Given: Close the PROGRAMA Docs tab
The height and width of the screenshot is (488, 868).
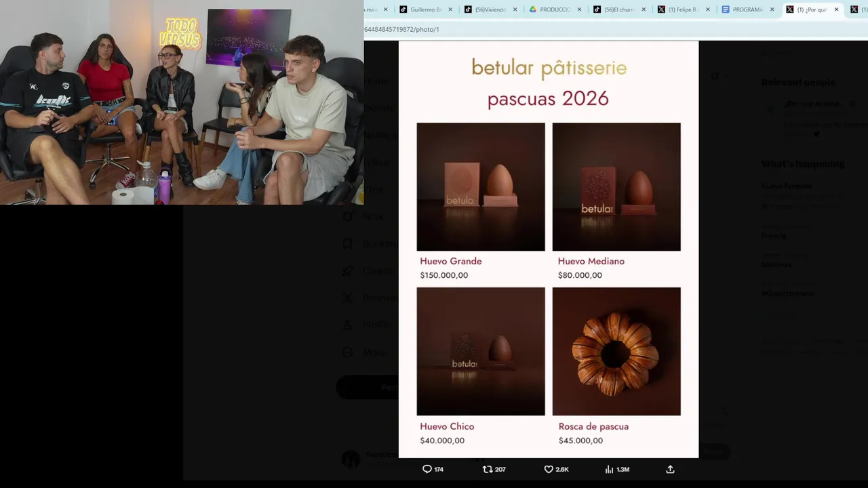Looking at the screenshot, I should [x=772, y=9].
